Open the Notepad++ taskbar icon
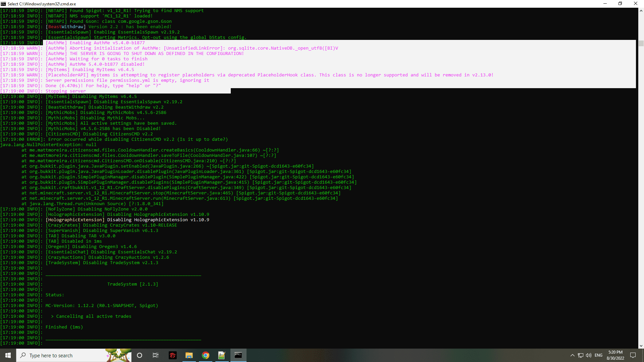 tap(222, 355)
